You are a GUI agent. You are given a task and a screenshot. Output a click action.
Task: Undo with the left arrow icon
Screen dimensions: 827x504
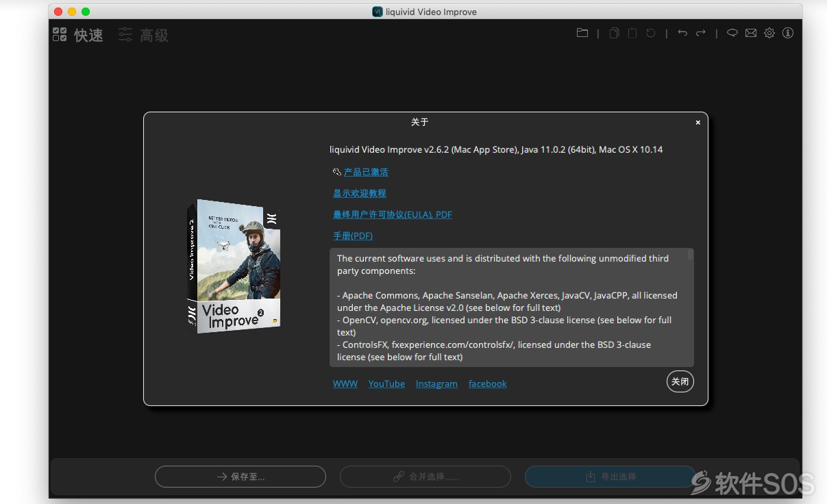pyautogui.click(x=682, y=33)
